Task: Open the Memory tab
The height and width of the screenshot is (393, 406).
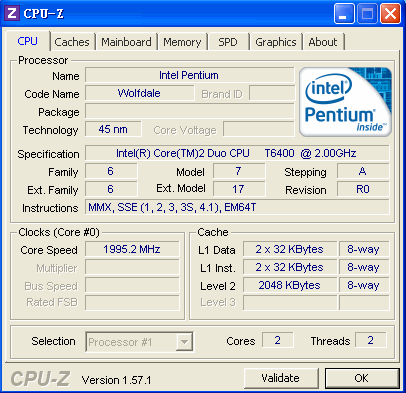Action: pyautogui.click(x=182, y=42)
